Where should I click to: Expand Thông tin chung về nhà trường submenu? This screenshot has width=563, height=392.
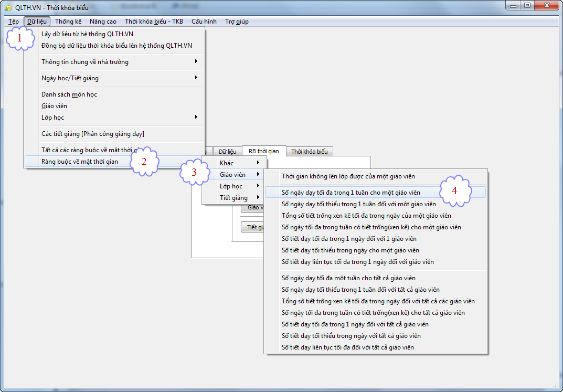pos(114,62)
